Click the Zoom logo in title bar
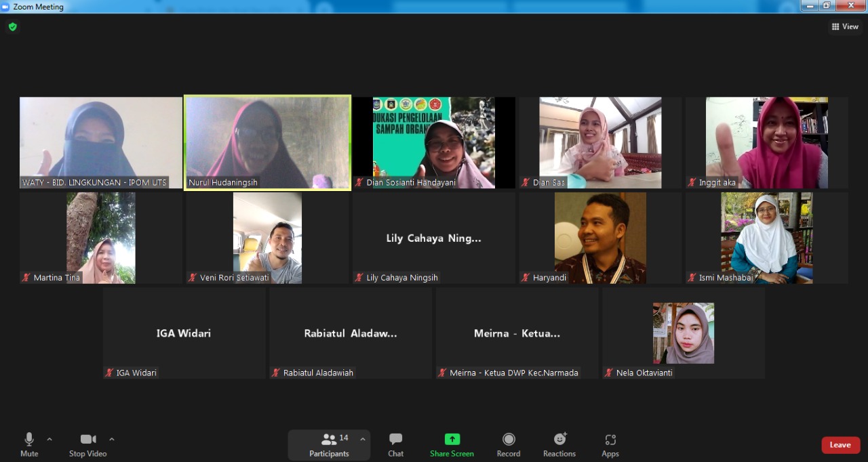 point(6,7)
